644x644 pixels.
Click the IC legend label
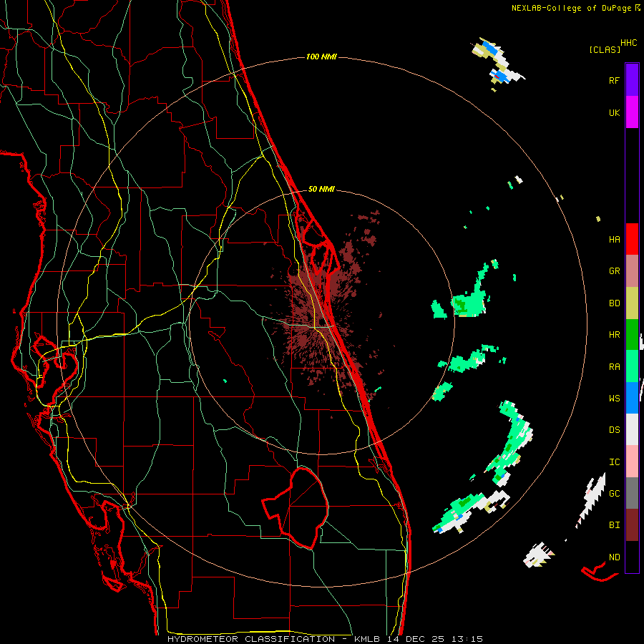pos(614,462)
